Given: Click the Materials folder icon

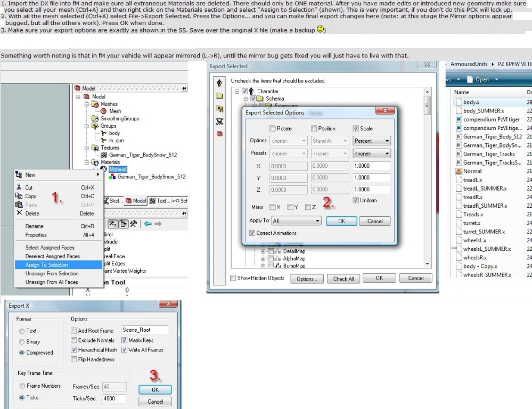Looking at the screenshot, I should 95,162.
